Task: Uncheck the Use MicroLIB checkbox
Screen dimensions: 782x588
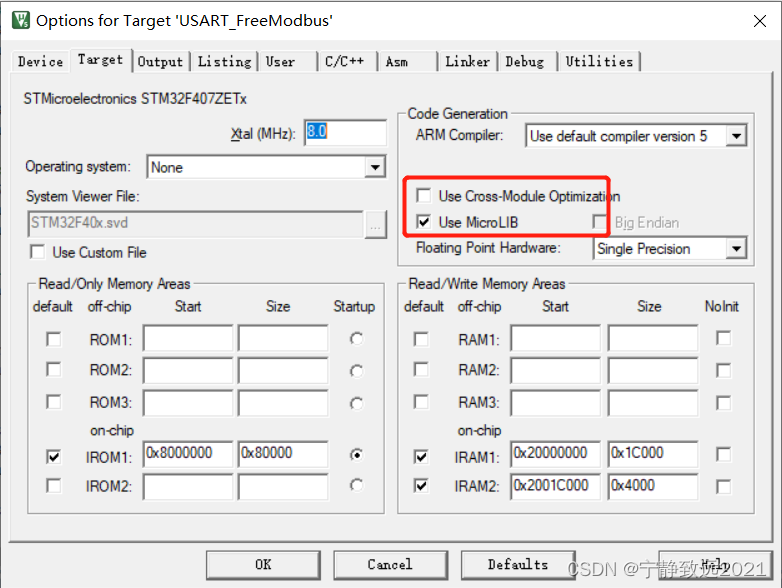Action: (x=423, y=221)
